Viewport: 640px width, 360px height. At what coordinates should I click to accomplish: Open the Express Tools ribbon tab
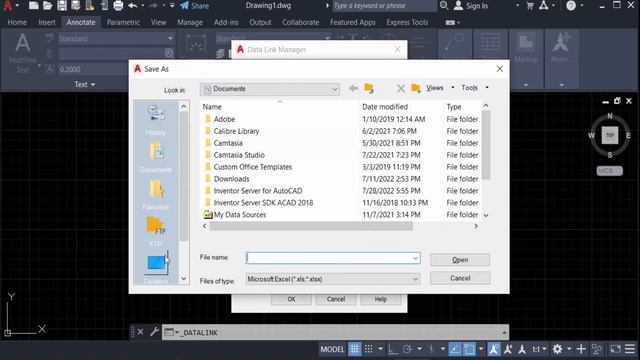(x=407, y=22)
